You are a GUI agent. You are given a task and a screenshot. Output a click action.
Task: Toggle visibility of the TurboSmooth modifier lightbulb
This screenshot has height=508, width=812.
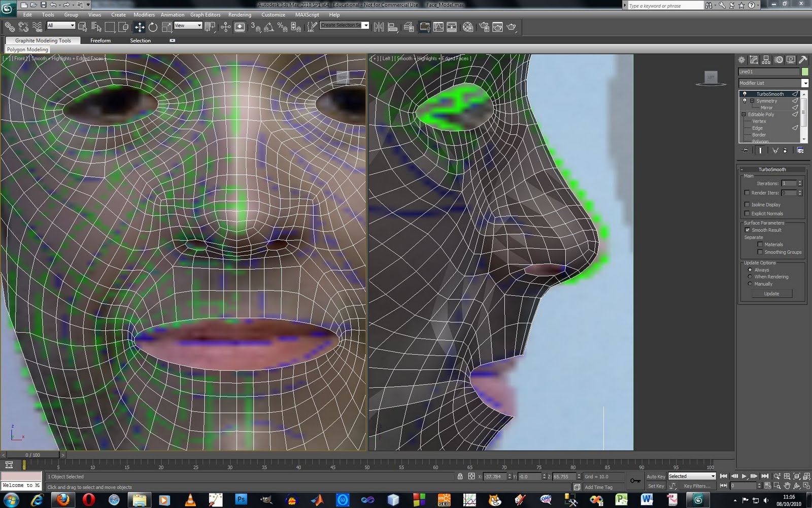click(745, 94)
